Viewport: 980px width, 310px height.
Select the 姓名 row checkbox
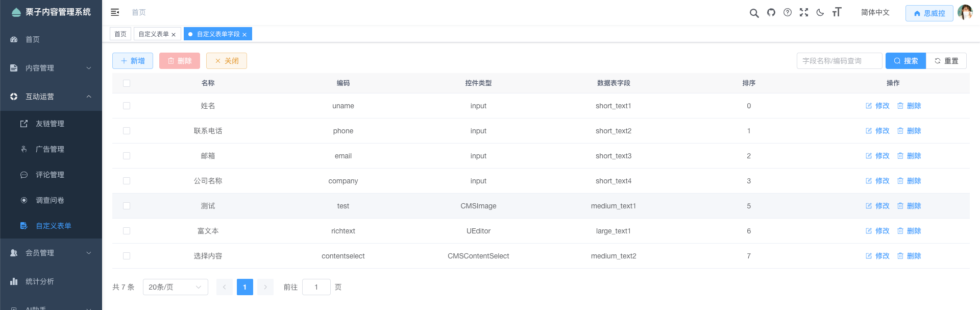tap(127, 106)
